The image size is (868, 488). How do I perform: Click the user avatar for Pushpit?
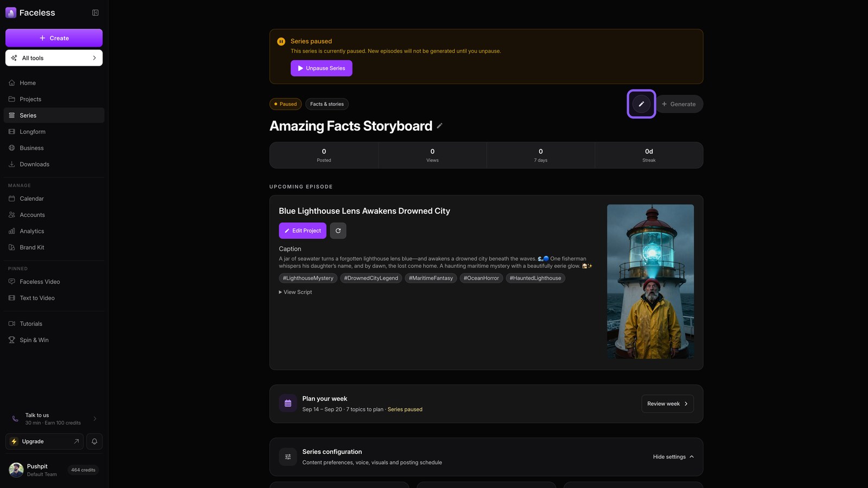(16, 470)
